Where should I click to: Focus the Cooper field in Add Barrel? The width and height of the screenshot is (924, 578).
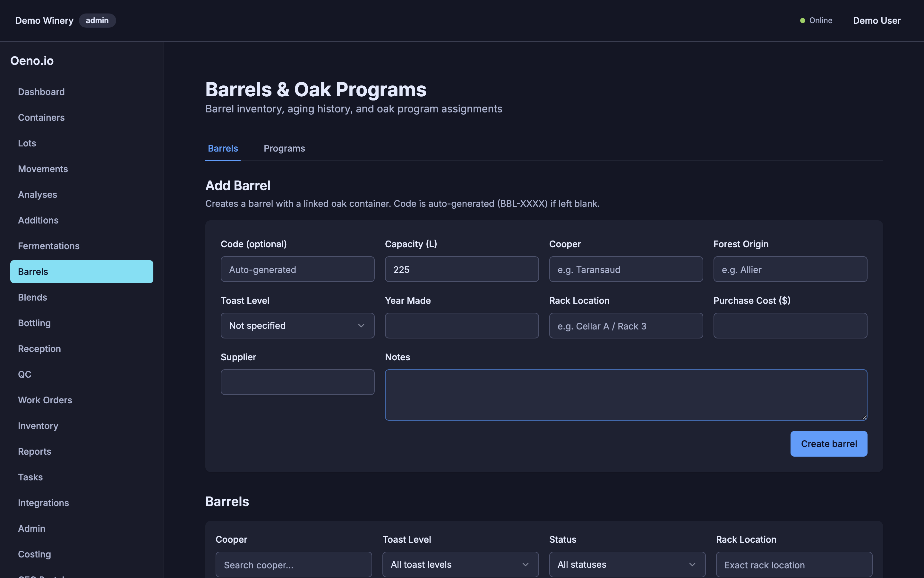tap(626, 269)
